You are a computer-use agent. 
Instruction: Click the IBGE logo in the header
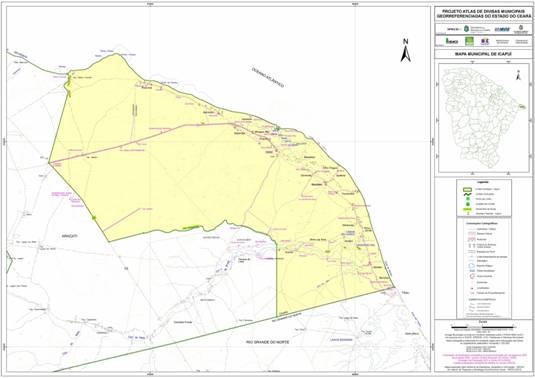452,41
